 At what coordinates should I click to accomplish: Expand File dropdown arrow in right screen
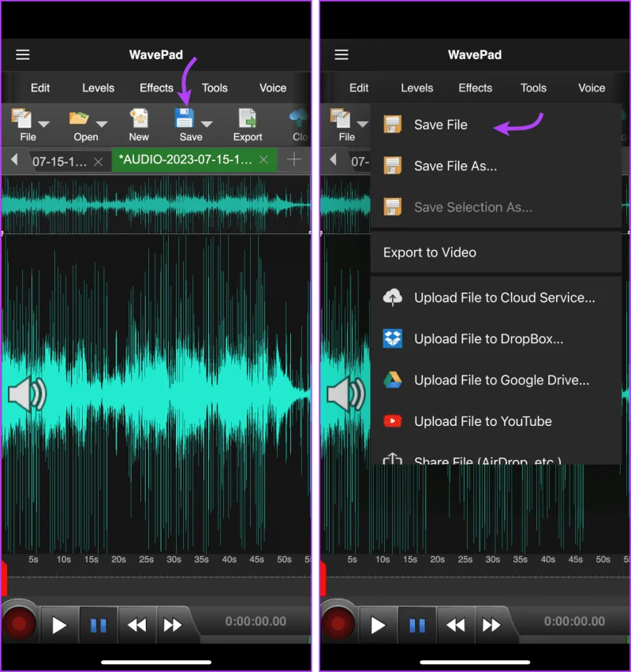[x=363, y=125]
